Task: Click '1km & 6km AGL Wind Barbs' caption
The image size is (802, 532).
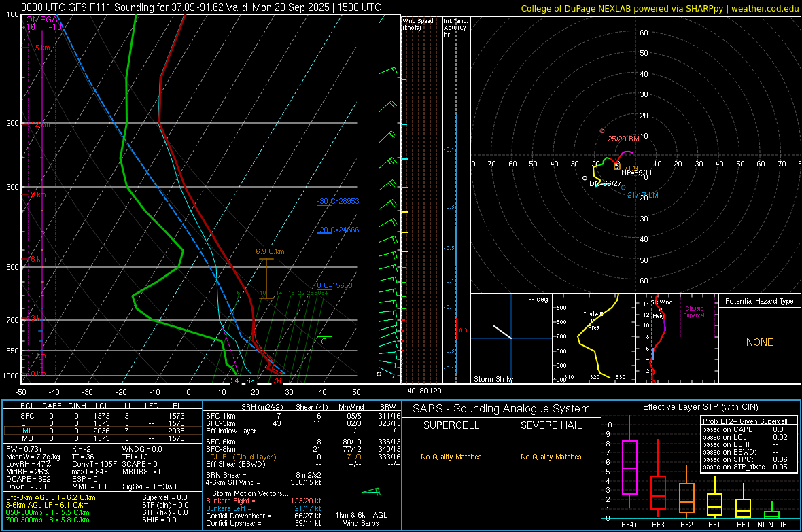Action: coord(361,519)
